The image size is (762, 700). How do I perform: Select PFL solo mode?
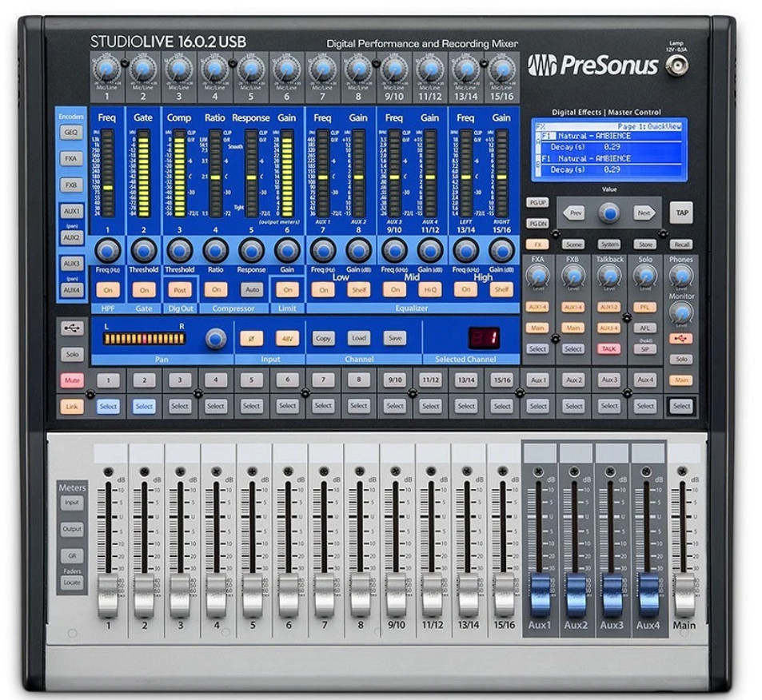[x=645, y=307]
